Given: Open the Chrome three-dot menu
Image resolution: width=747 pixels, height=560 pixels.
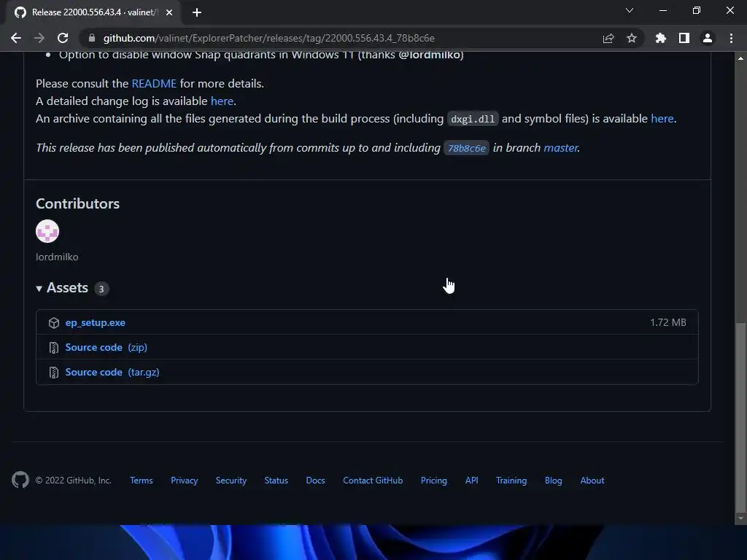Looking at the screenshot, I should 731,38.
